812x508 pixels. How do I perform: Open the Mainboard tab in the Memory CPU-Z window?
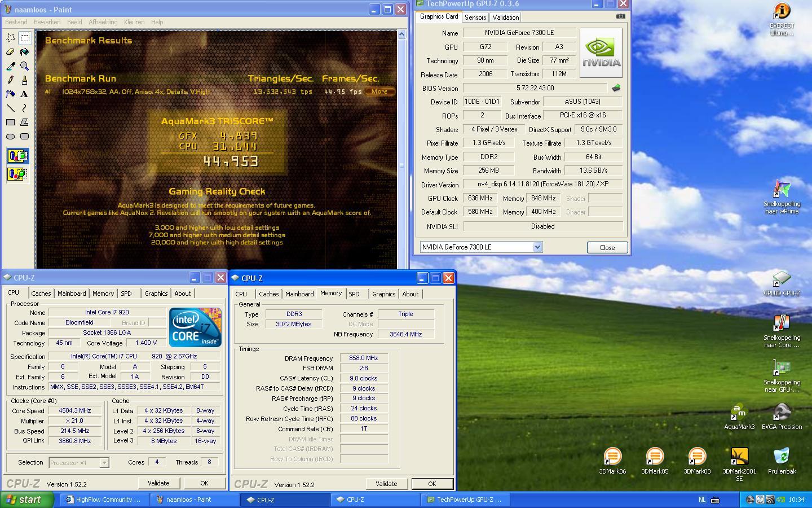[299, 294]
